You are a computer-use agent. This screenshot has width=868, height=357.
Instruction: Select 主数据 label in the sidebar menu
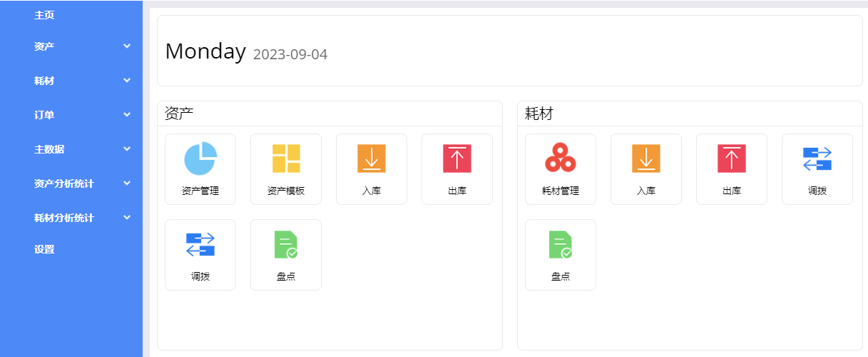point(49,149)
